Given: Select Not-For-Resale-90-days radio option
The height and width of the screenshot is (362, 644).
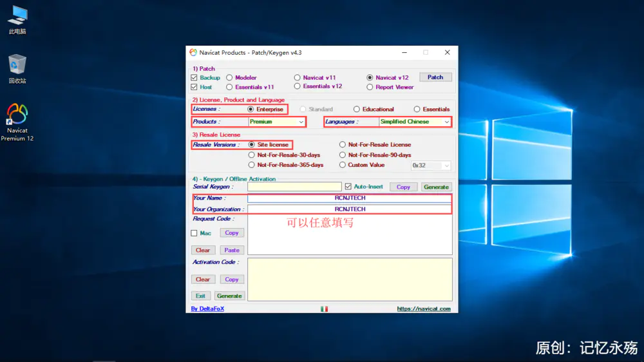Looking at the screenshot, I should [342, 155].
